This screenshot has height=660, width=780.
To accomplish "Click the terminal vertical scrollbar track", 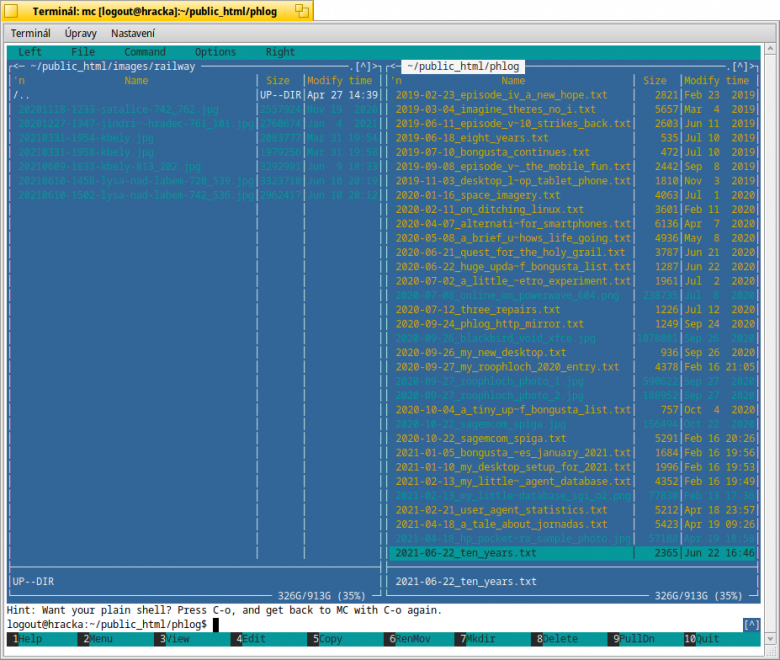I will (x=770, y=343).
